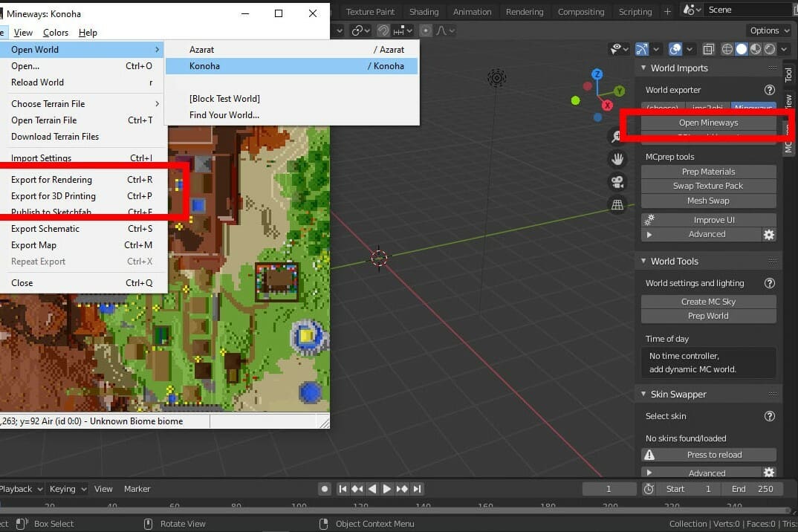
Task: Select (choose) world exporter option
Action: click(x=663, y=108)
